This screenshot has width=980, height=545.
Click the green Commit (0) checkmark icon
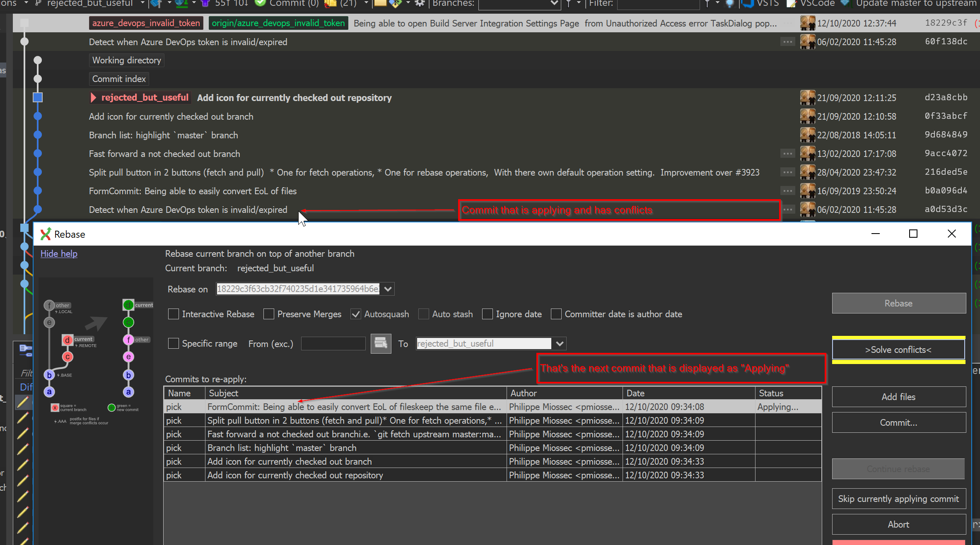tap(260, 4)
